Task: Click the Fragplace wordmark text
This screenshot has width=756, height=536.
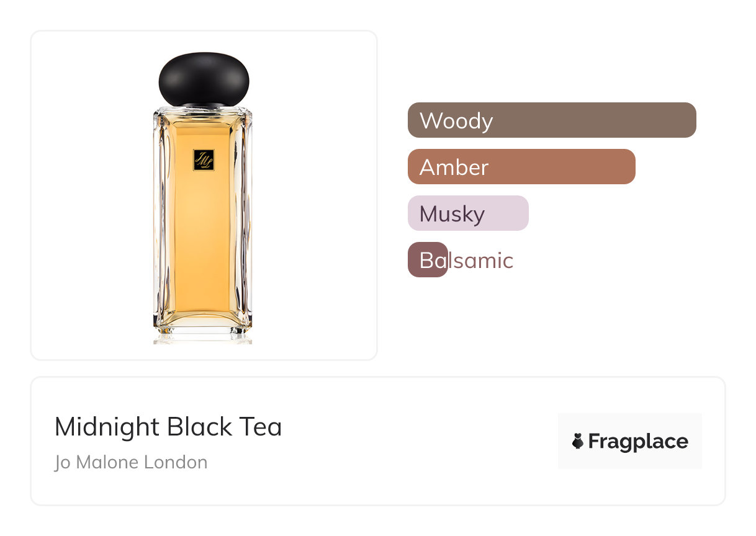Action: [638, 441]
